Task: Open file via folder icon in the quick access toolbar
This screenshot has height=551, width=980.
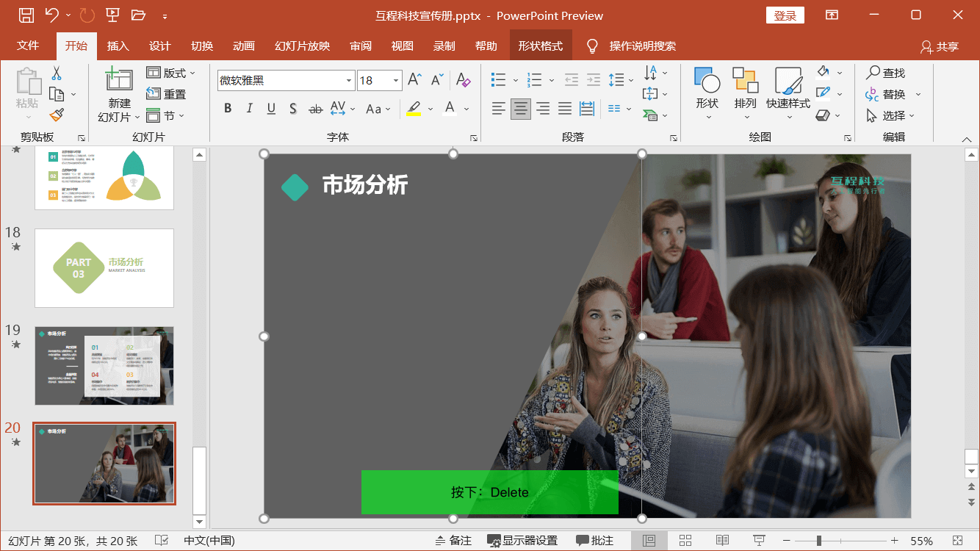Action: (138, 15)
